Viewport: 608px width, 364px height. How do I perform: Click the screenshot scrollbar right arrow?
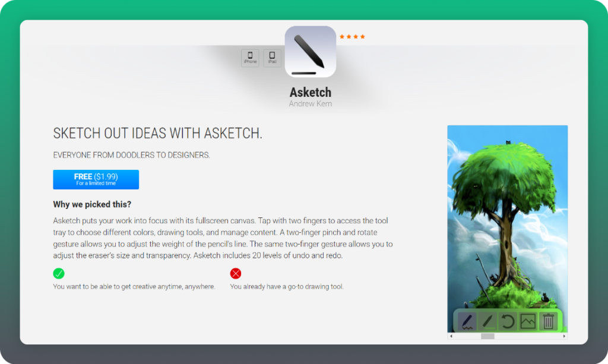[x=564, y=336]
